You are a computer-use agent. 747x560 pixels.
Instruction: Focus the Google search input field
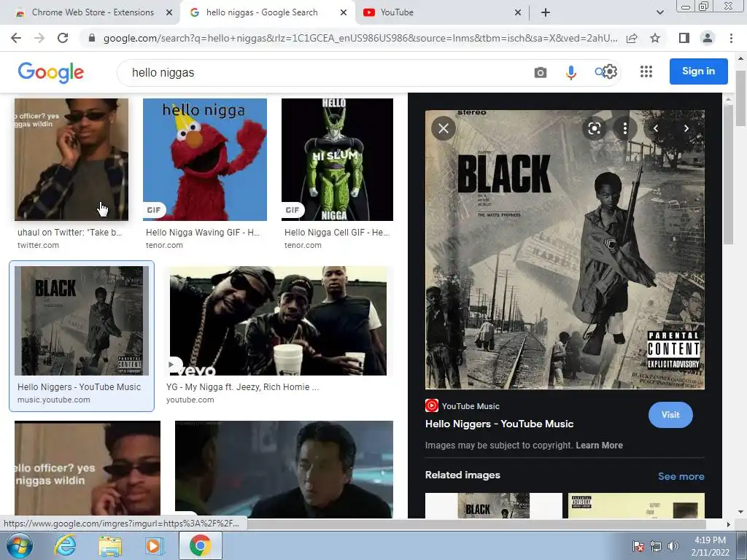point(329,72)
